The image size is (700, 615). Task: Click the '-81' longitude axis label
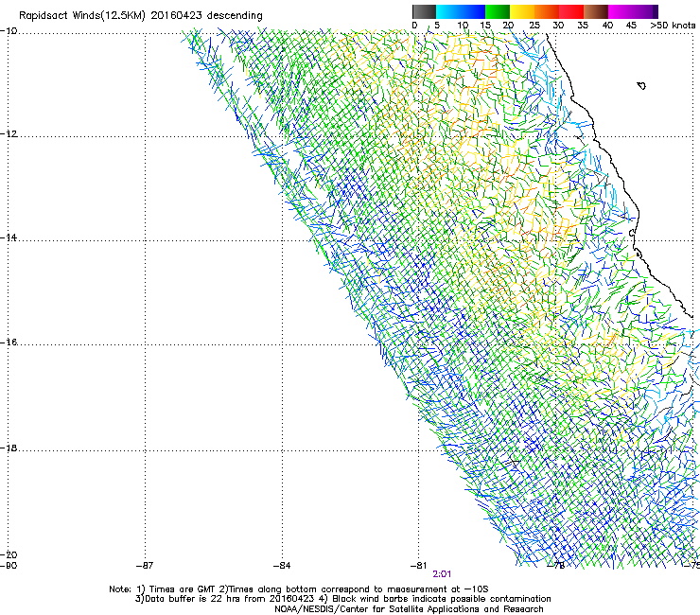click(419, 566)
